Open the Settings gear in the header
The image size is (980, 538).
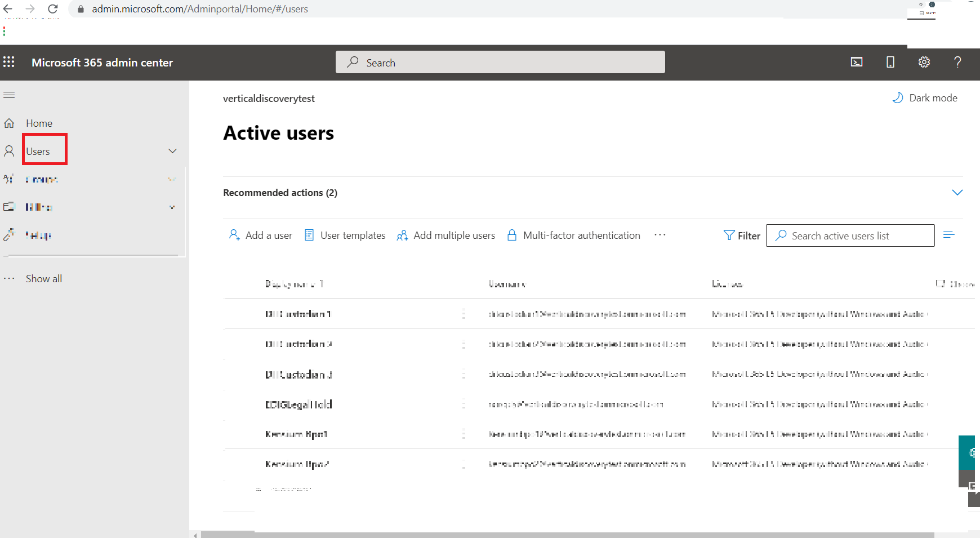pyautogui.click(x=924, y=62)
